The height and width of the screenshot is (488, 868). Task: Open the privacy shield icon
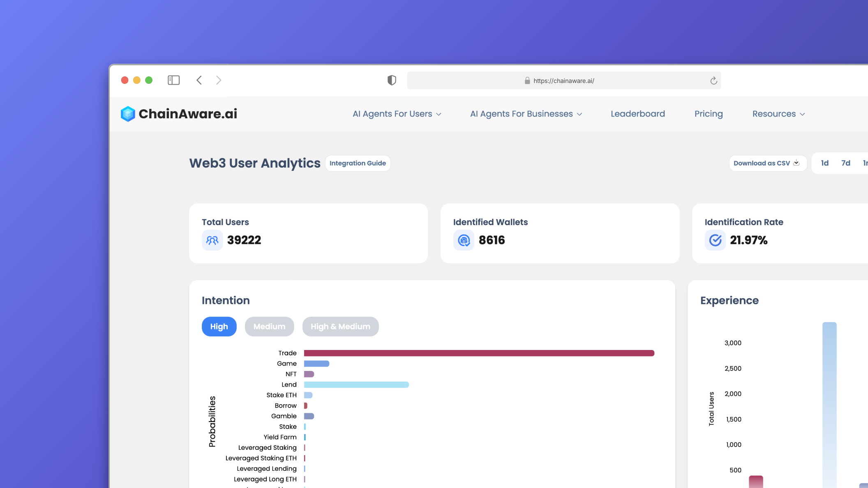[392, 80]
